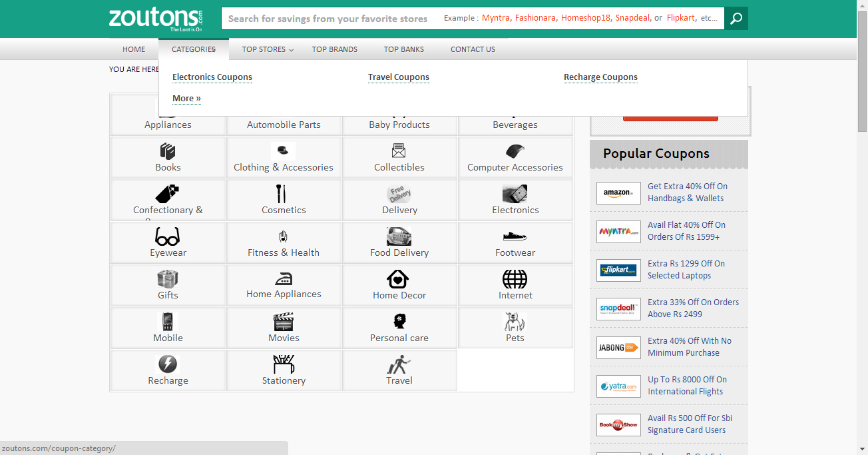Click the More » link
Image resolution: width=868 pixels, height=455 pixels.
click(x=186, y=99)
